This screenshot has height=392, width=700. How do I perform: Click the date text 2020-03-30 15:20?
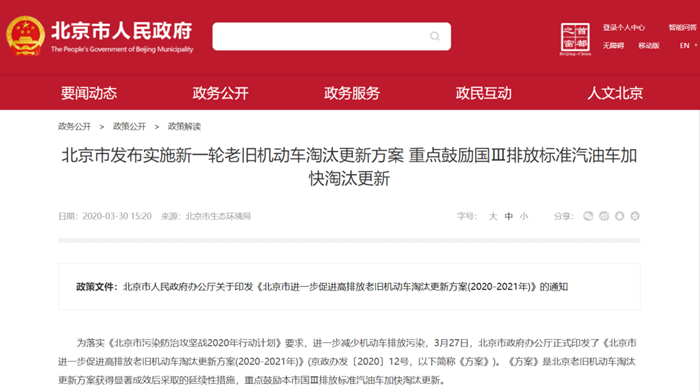pos(117,216)
